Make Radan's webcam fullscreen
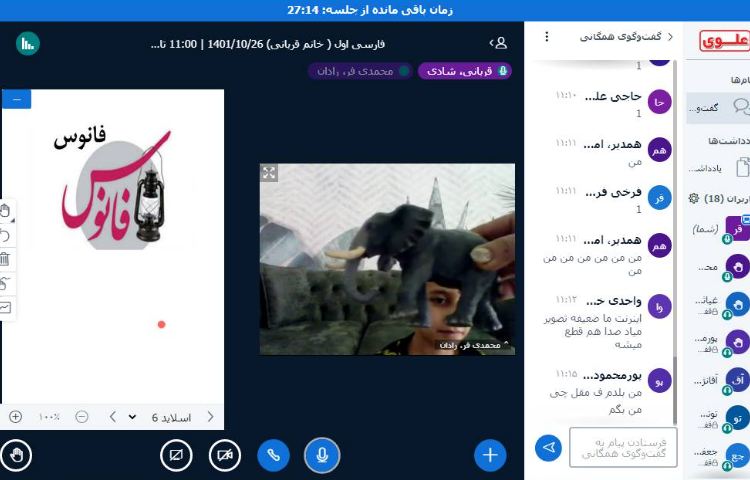The width and height of the screenshot is (750, 480). click(269, 173)
